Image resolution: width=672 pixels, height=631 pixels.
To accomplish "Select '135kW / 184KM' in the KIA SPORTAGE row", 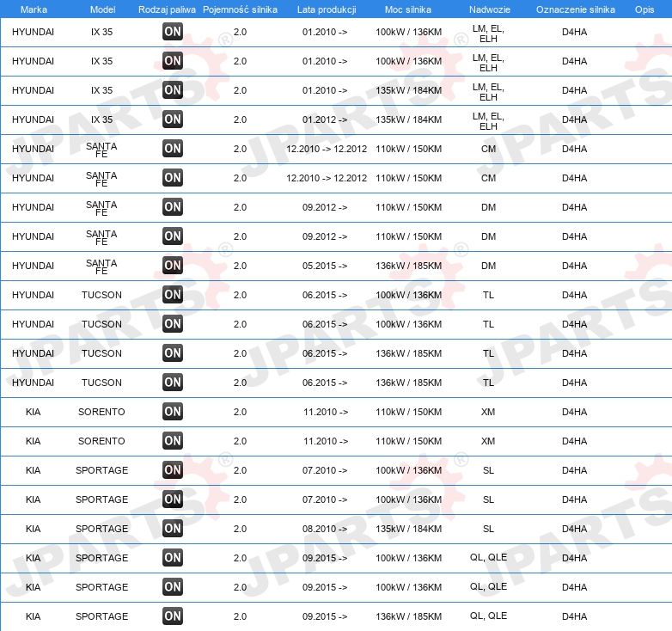I will [x=409, y=529].
